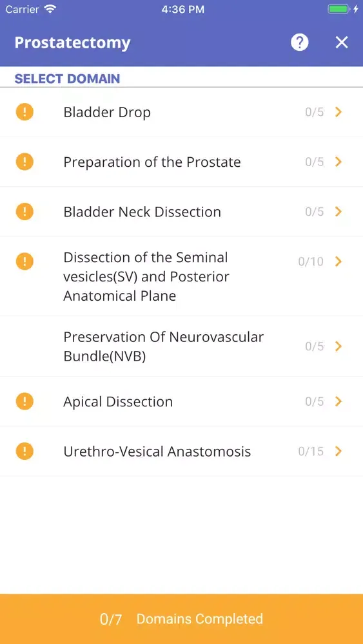Close the Prostatectomy screen with X
Screen dimensions: 363x644
342,43
